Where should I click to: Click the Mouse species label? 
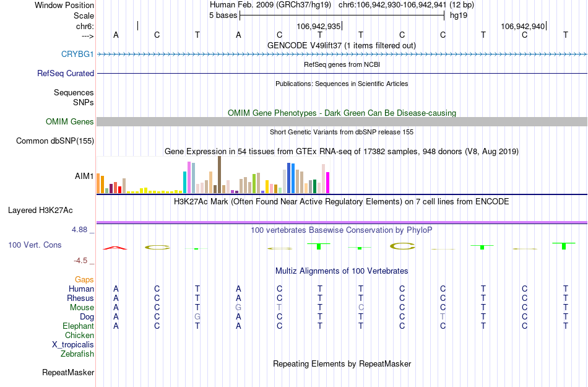(x=82, y=307)
